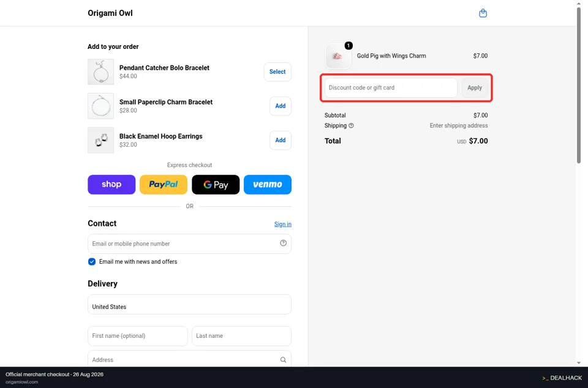Click the Pendant Catcher Bolo Bracelet title
The image size is (588, 388).
click(164, 68)
